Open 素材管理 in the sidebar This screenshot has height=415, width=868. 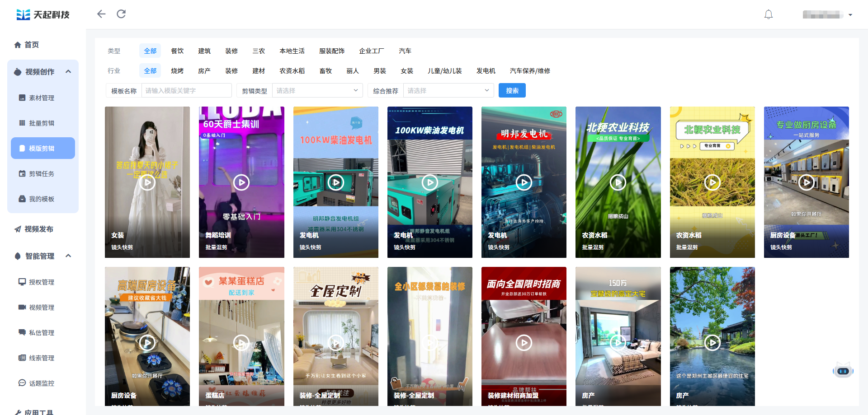coord(42,98)
